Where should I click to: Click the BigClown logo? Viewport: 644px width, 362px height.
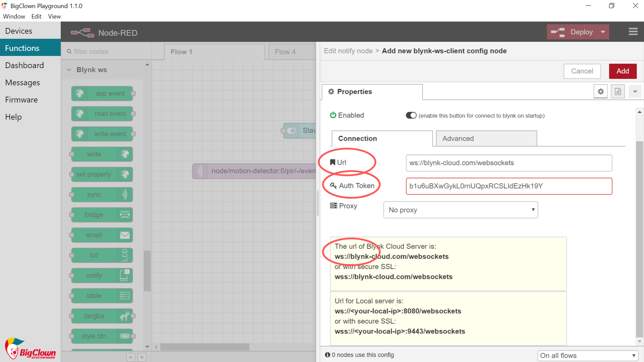click(30, 349)
